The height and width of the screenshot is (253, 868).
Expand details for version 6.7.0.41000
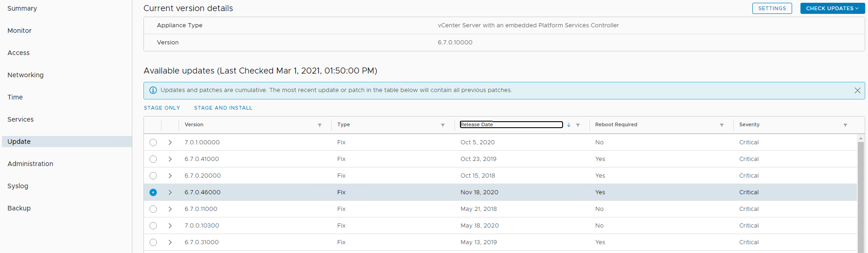pyautogui.click(x=170, y=159)
